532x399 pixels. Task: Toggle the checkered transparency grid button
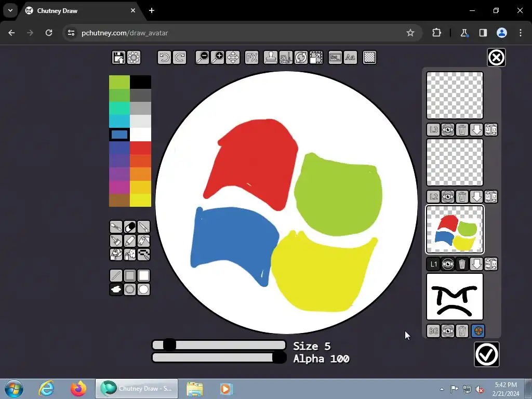point(369,57)
